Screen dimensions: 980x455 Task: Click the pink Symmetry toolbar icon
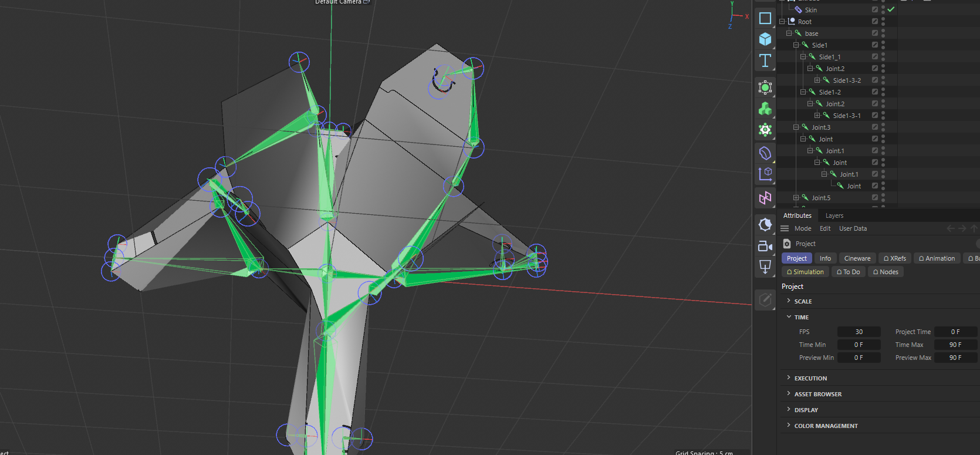click(765, 198)
